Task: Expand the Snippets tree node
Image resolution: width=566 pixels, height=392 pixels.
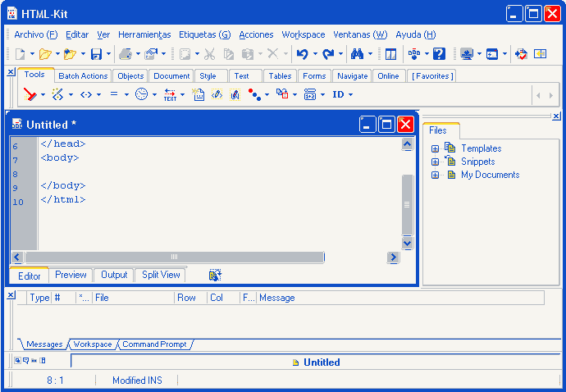Action: pyautogui.click(x=435, y=162)
